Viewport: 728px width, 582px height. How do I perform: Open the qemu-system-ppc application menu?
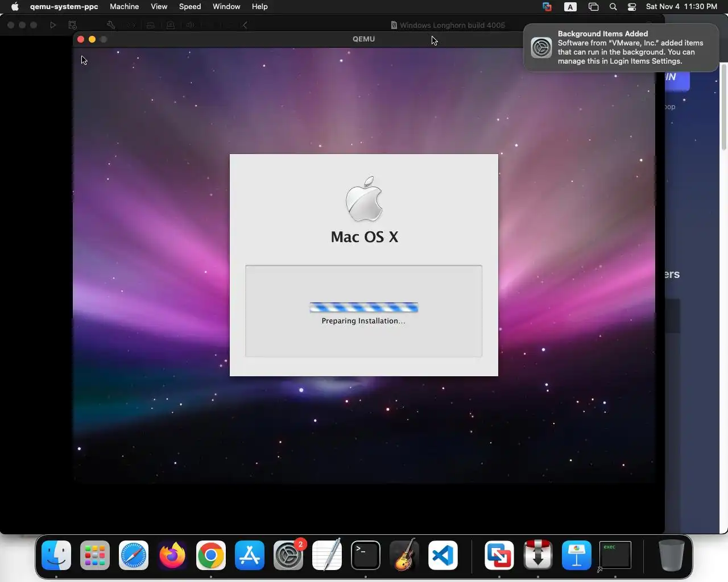64,7
